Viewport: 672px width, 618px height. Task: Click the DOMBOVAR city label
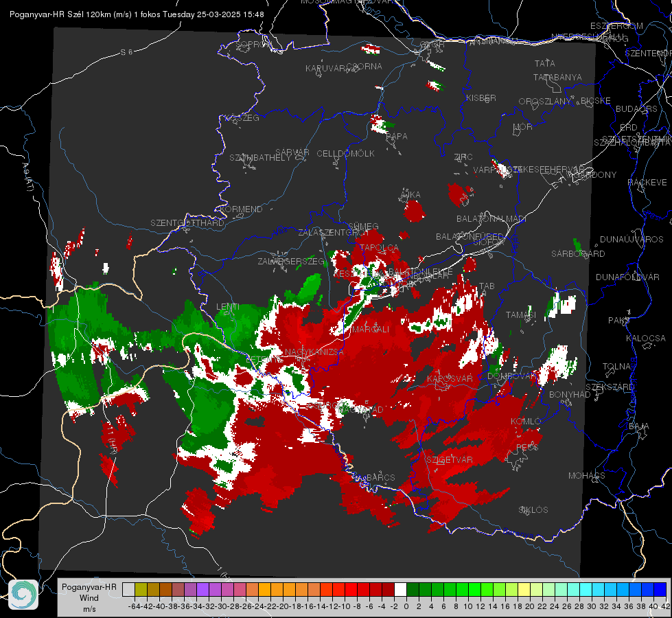(511, 376)
